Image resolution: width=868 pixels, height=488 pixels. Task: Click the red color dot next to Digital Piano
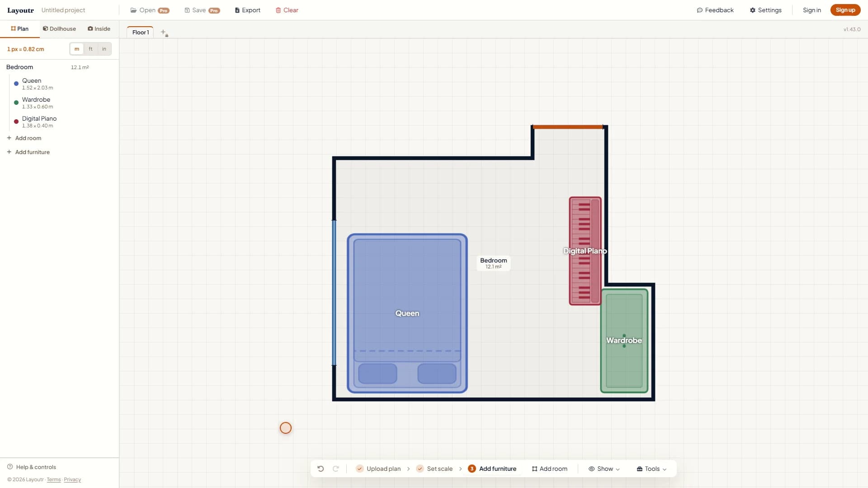[16, 122]
